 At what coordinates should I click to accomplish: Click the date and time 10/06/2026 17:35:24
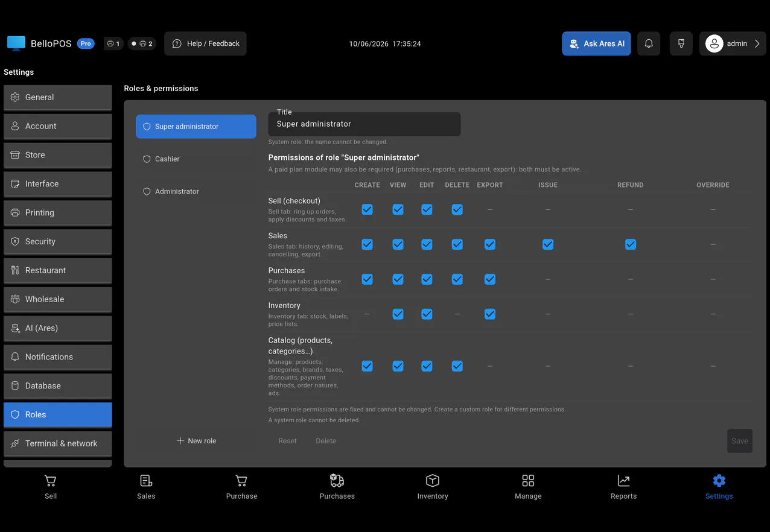385,44
